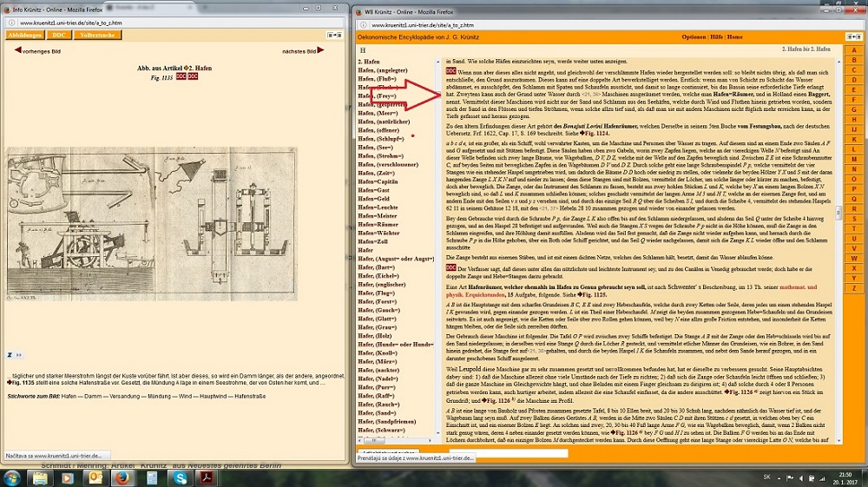Switch to the Volltextsuche tab
This screenshot has width=868, height=487.
click(99, 36)
